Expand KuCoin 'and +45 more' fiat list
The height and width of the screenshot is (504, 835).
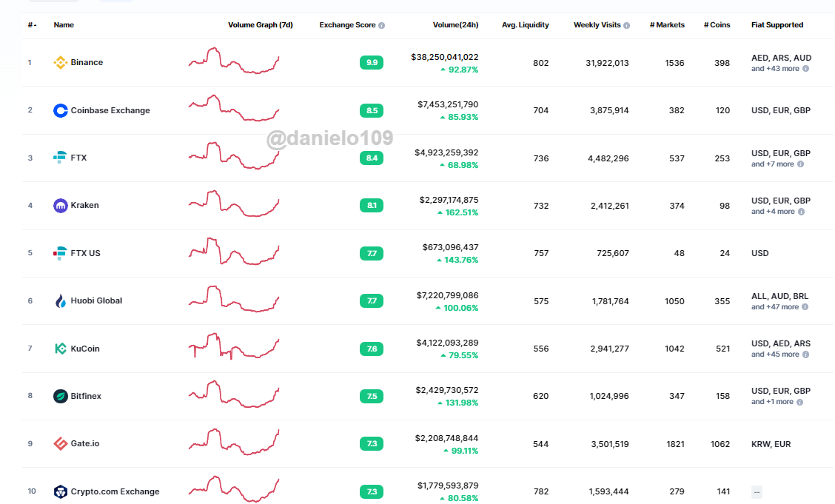coord(775,354)
